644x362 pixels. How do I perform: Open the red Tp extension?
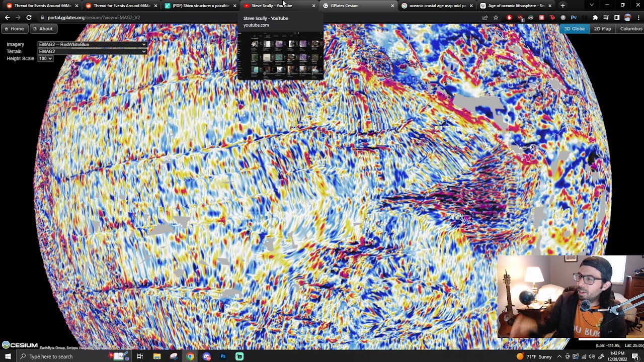click(552, 18)
